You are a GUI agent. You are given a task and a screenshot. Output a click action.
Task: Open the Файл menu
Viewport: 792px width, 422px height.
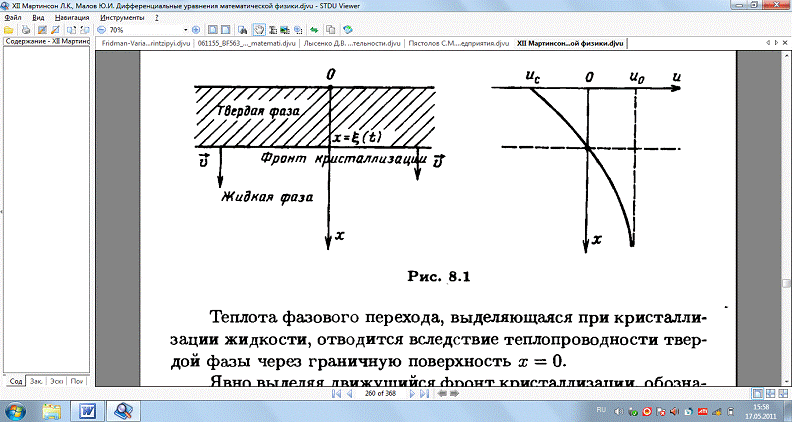pos(13,17)
